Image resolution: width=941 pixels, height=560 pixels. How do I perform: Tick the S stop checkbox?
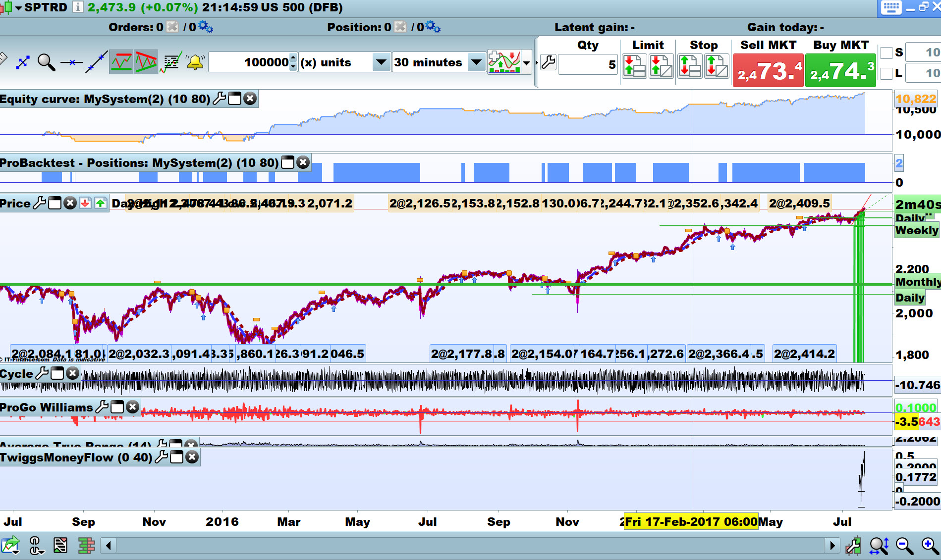[886, 52]
